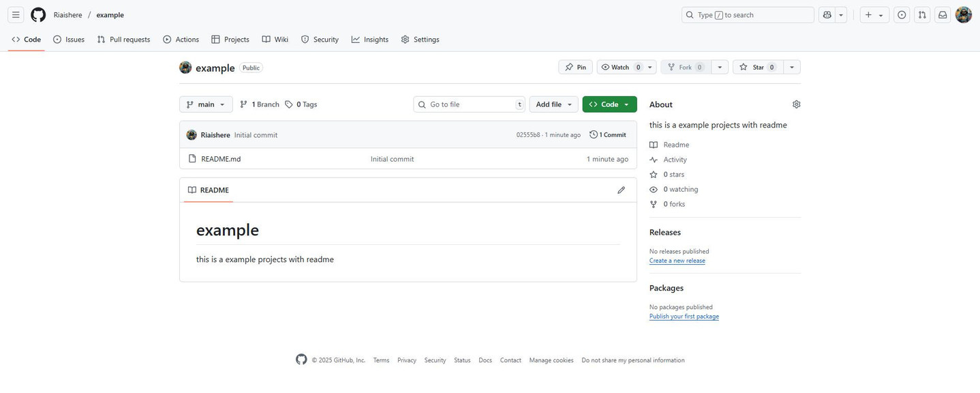980x393 pixels.
Task: Toggle Star on the example repository
Action: point(758,67)
